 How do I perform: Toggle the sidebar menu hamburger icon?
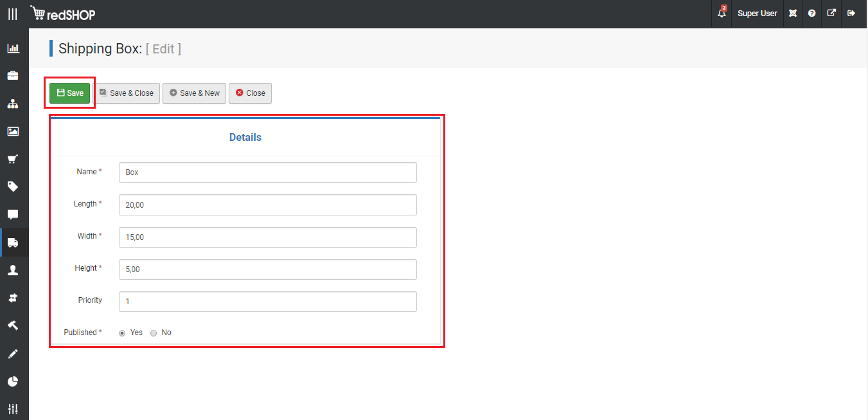[13, 14]
